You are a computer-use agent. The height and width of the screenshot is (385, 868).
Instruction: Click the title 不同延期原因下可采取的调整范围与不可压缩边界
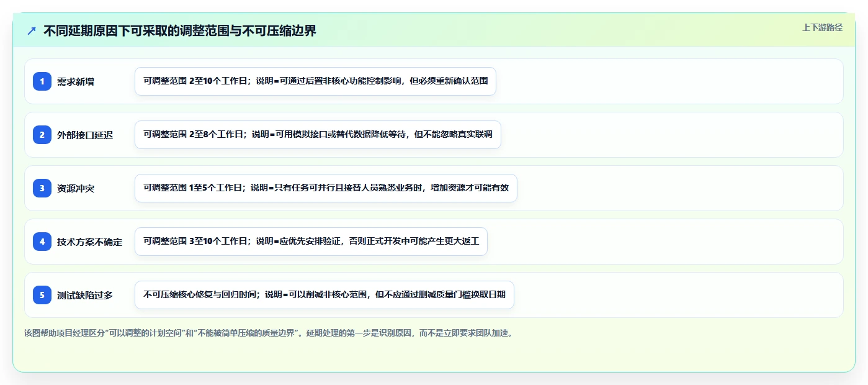180,30
